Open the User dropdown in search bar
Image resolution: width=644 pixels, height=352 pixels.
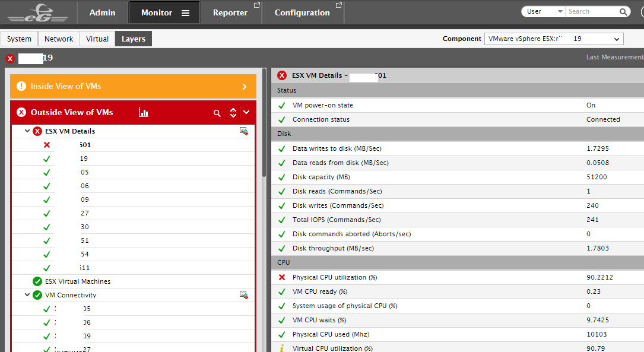click(x=544, y=11)
